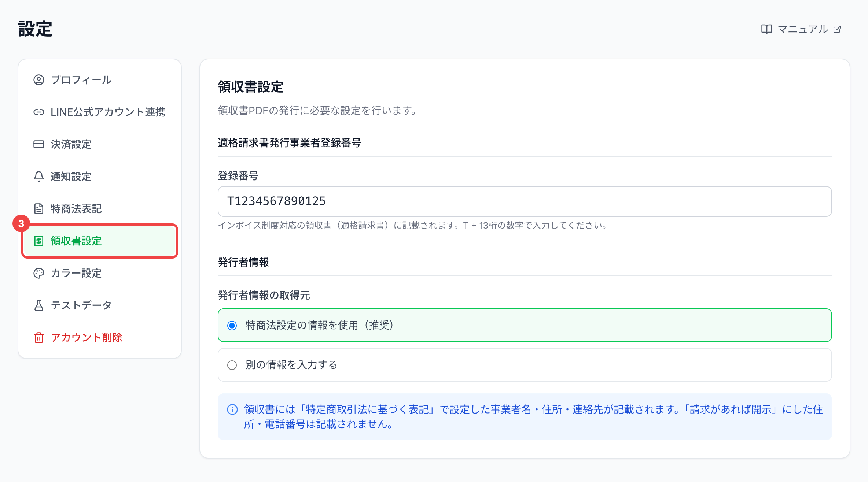Select 領収書設定 menu item
Screen dimensions: 868x482
(100, 241)
